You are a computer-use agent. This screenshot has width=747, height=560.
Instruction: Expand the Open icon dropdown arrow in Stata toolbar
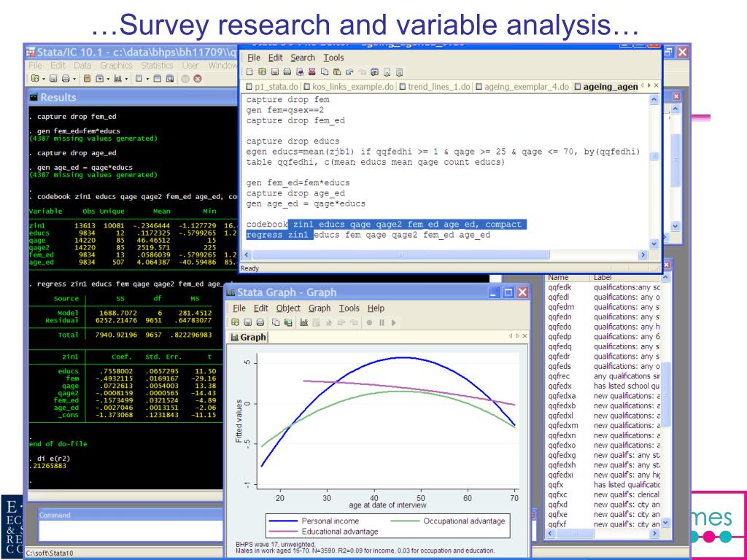tap(43, 79)
